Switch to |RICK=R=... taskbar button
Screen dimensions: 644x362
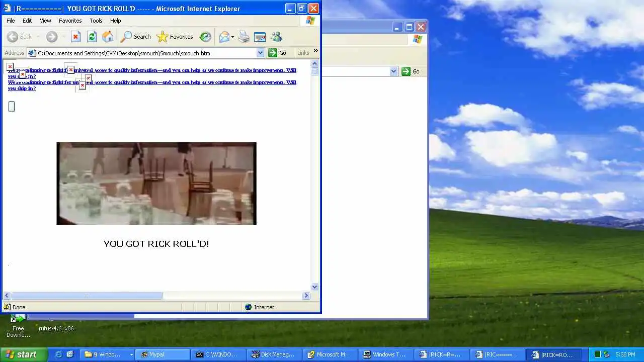point(443,354)
